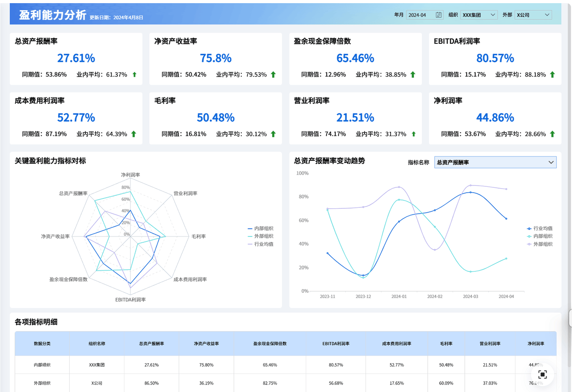The width and height of the screenshot is (572, 392).
Task: Click 同期值：53.86% in 总资产报酬率 card
Action: pyautogui.click(x=44, y=75)
